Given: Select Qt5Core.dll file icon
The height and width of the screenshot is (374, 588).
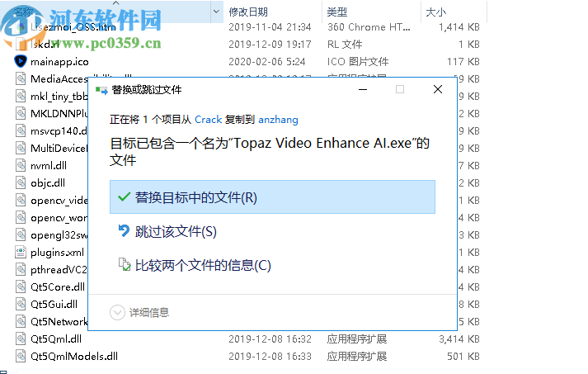Looking at the screenshot, I should (x=21, y=286).
